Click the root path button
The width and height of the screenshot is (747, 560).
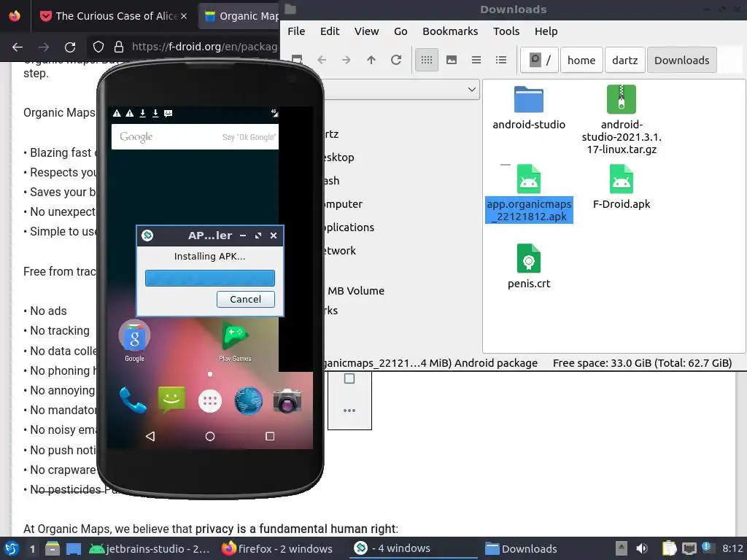pos(539,60)
